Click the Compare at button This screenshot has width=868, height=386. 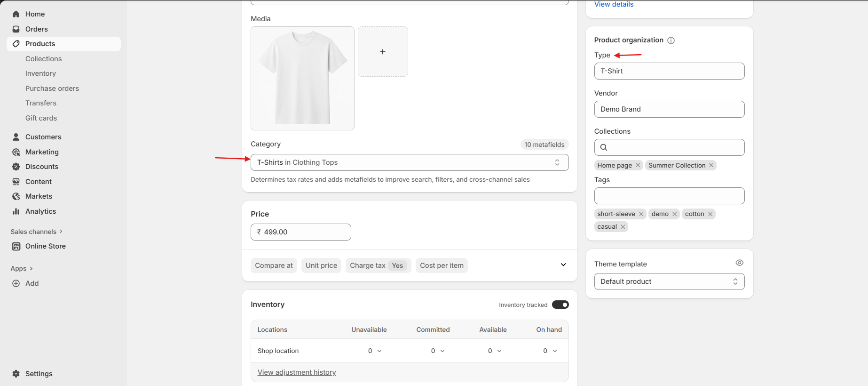(274, 265)
